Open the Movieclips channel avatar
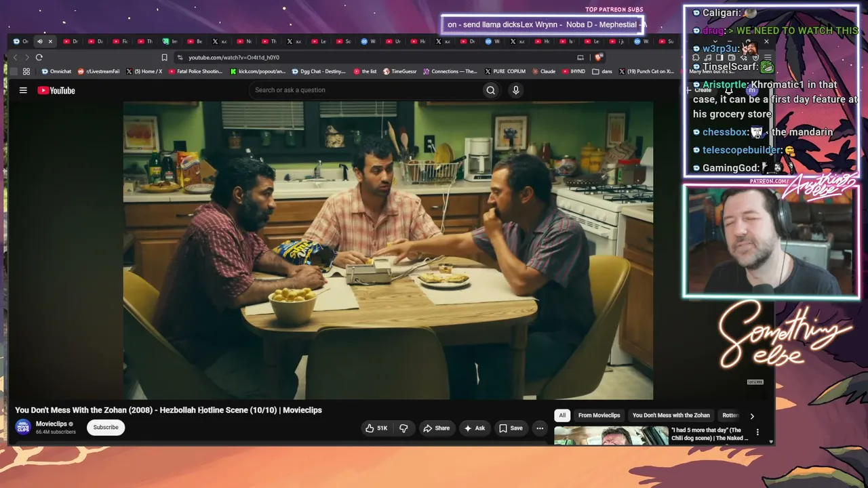This screenshot has height=488, width=868. point(23,427)
